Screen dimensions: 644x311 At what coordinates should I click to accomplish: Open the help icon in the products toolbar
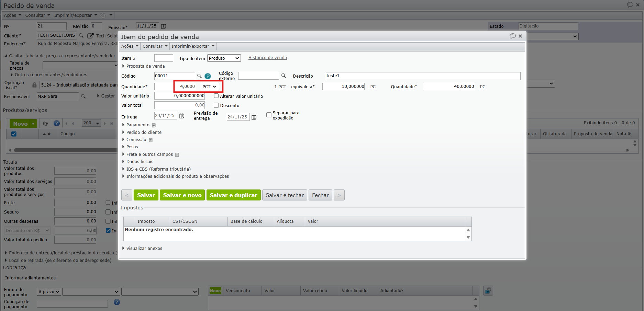(57, 124)
